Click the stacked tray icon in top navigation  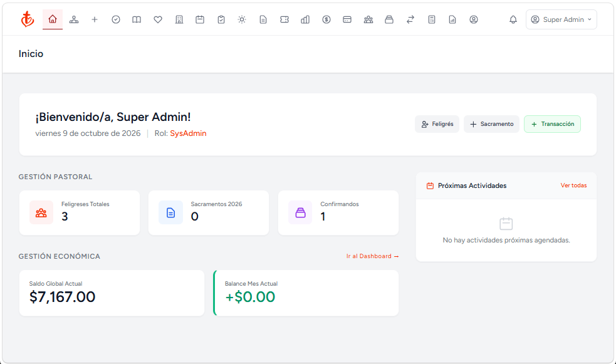pos(389,19)
